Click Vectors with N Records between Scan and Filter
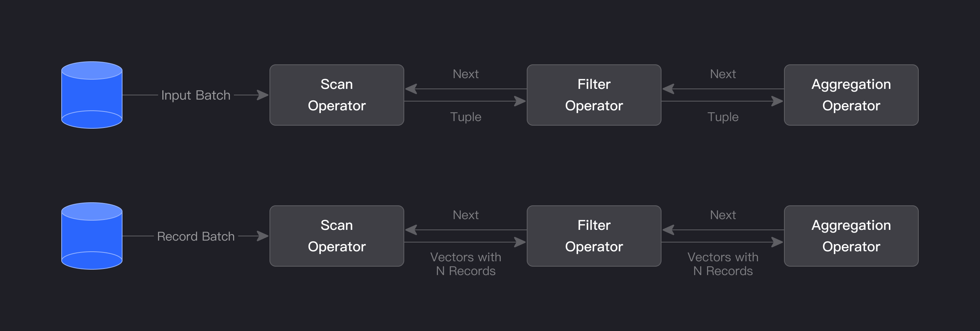This screenshot has height=331, width=980. click(465, 264)
